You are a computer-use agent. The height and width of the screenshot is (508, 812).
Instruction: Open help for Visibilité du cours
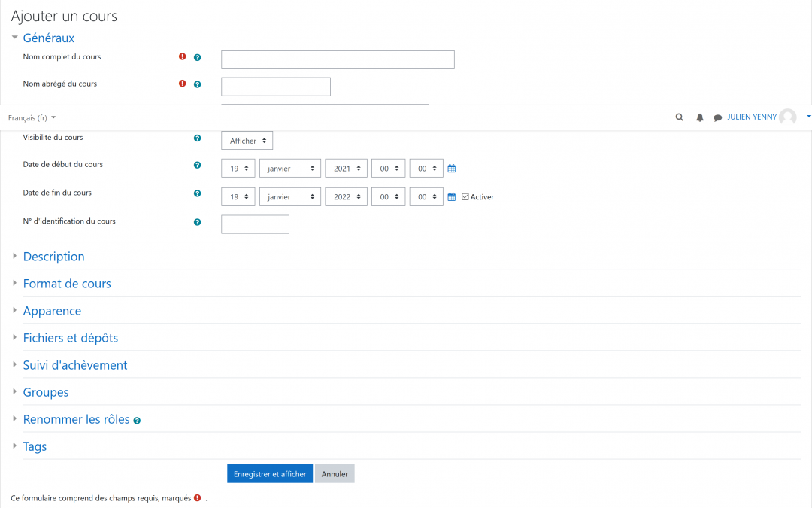pyautogui.click(x=197, y=138)
